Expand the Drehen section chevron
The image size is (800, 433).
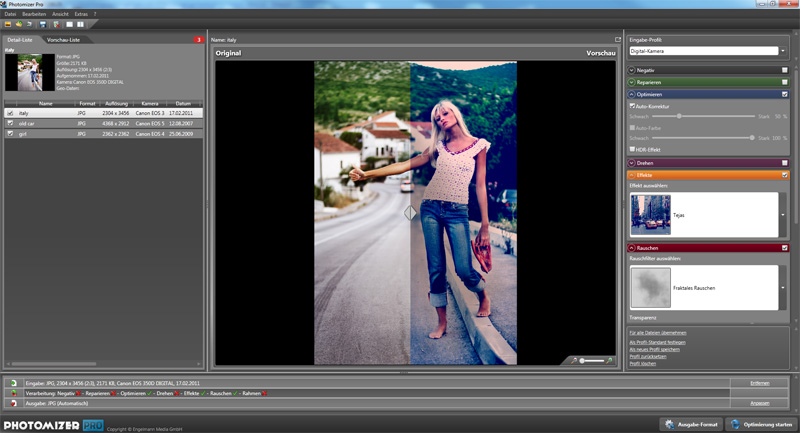[x=632, y=163]
